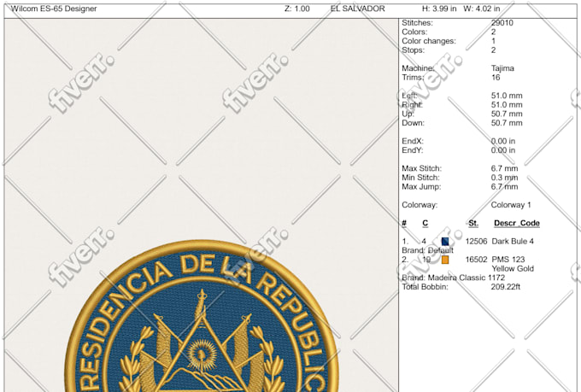Click the Min Stitch value '0.3 mm'

click(504, 178)
